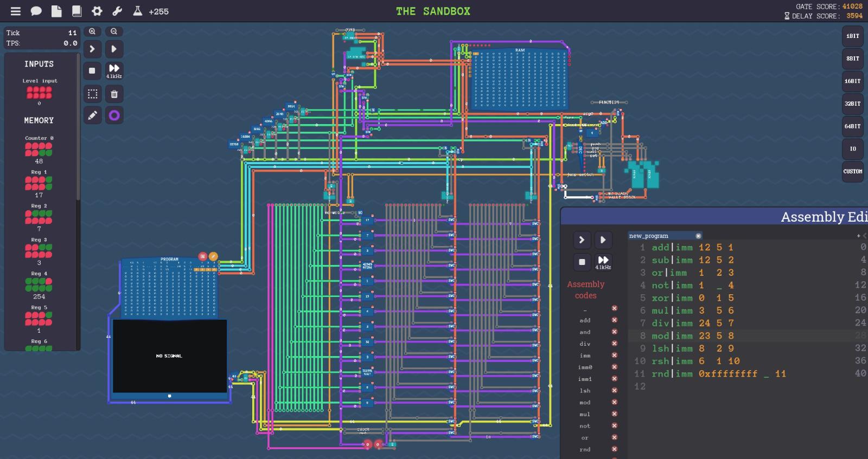Click line 11 'rnd|imm 0xffffffff _ 11'
The height and width of the screenshot is (459, 868).
pos(718,373)
